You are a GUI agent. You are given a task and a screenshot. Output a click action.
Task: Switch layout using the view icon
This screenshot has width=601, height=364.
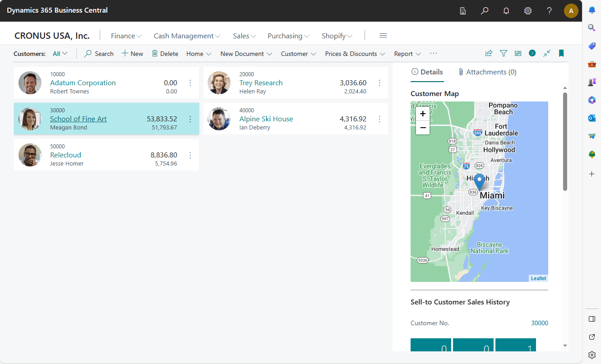[x=518, y=53]
